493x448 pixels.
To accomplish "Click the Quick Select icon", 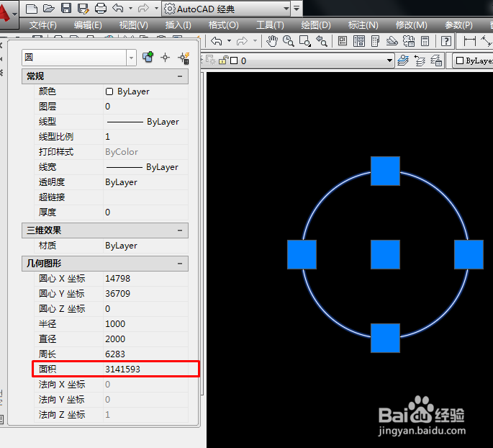I will [x=184, y=58].
